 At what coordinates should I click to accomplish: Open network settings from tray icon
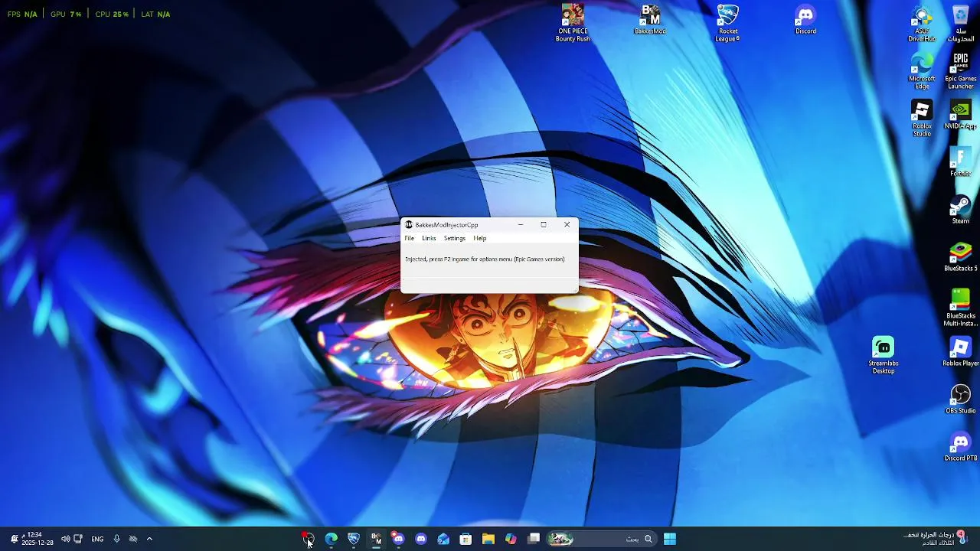click(x=78, y=539)
